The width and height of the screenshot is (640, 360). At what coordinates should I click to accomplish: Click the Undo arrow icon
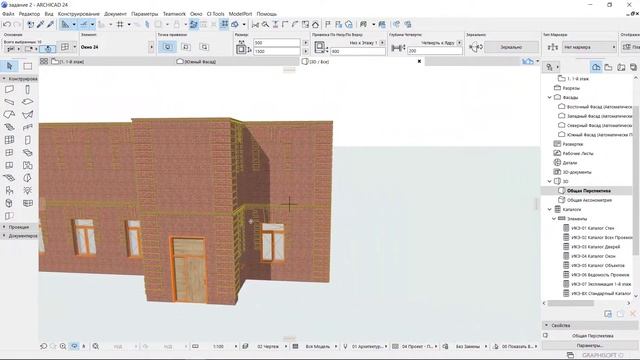pos(7,24)
